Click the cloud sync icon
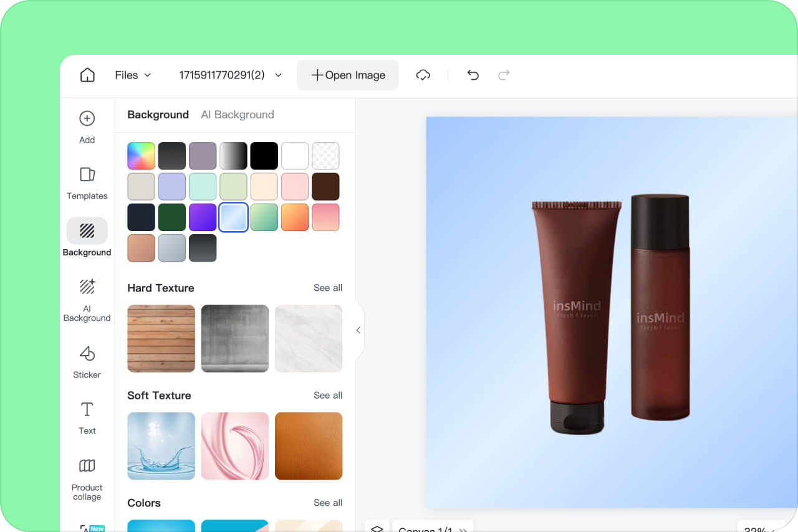This screenshot has height=532, width=798. 423,75
